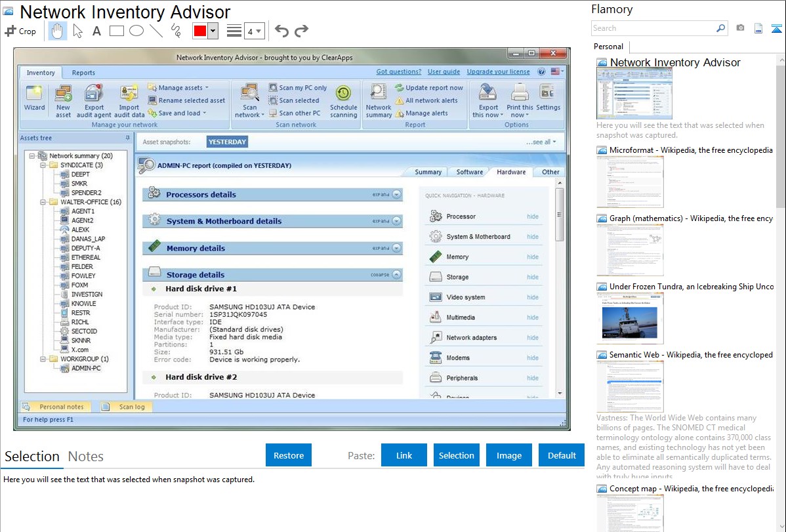This screenshot has width=786, height=532.
Task: Collapse the SYNDICATE tree group
Action: click(43, 165)
